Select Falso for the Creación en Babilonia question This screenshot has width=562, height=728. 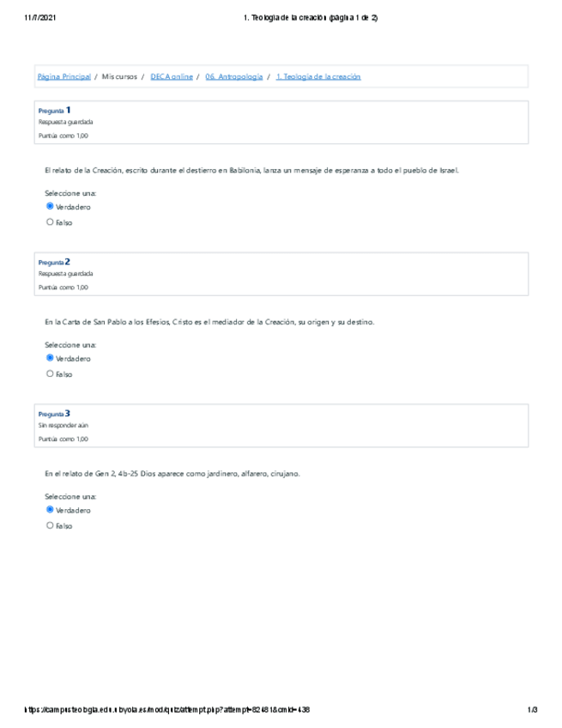point(50,222)
